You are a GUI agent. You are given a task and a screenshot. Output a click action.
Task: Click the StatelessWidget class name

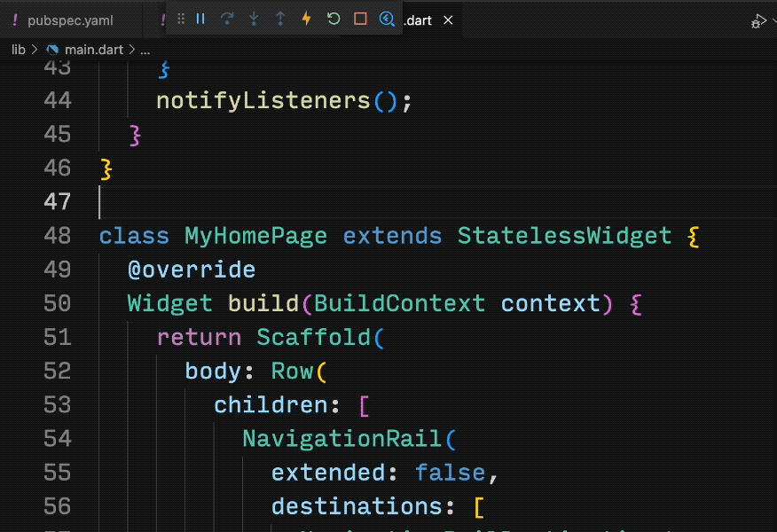click(x=564, y=236)
